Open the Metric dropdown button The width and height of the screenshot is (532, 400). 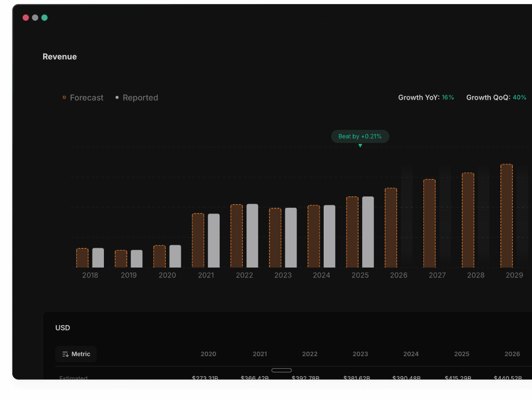pos(76,354)
